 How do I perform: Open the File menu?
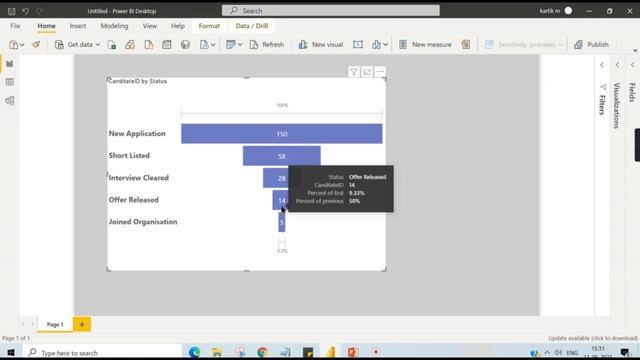click(x=15, y=26)
